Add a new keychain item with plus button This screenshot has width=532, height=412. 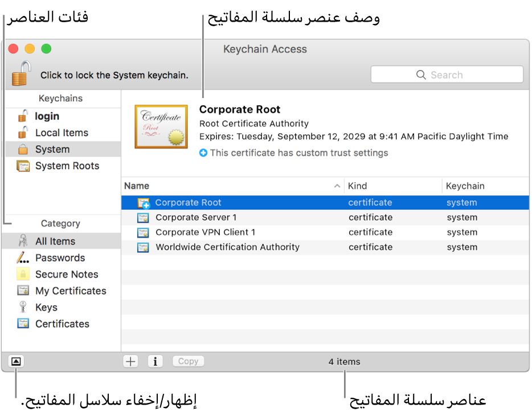[130, 361]
